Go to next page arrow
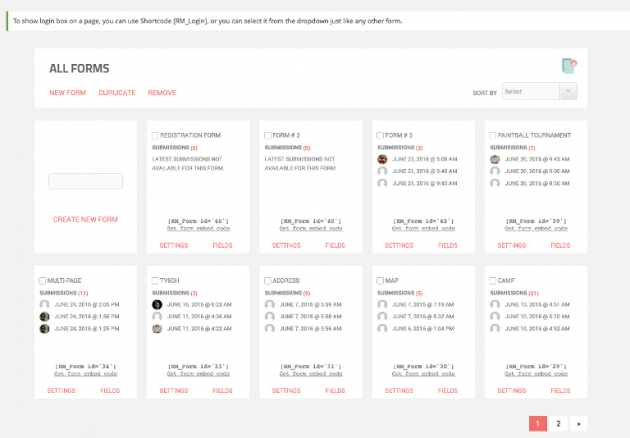This screenshot has width=630, height=438. [579, 424]
